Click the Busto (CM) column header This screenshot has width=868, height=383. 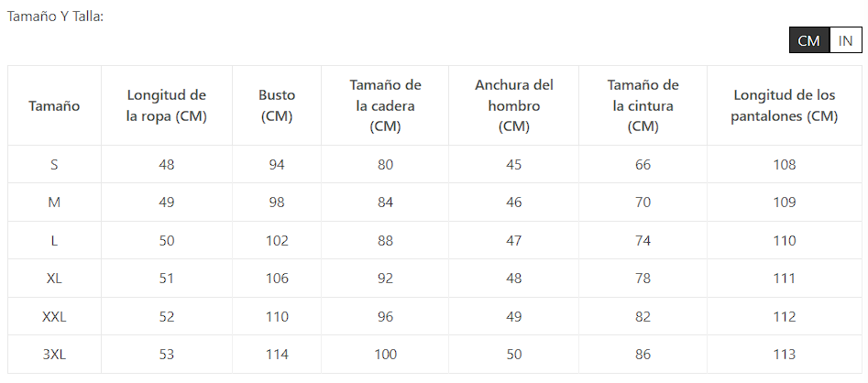(277, 105)
